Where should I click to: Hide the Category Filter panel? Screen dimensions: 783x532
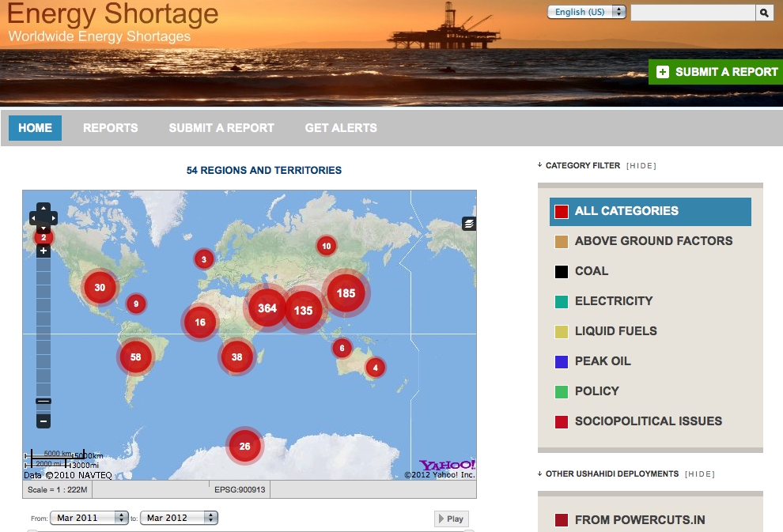click(641, 166)
